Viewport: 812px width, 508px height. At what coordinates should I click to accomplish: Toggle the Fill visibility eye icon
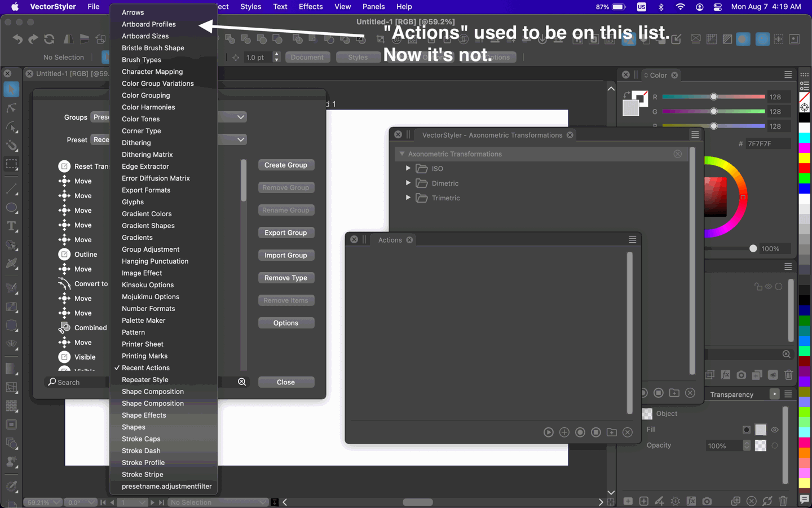775,430
